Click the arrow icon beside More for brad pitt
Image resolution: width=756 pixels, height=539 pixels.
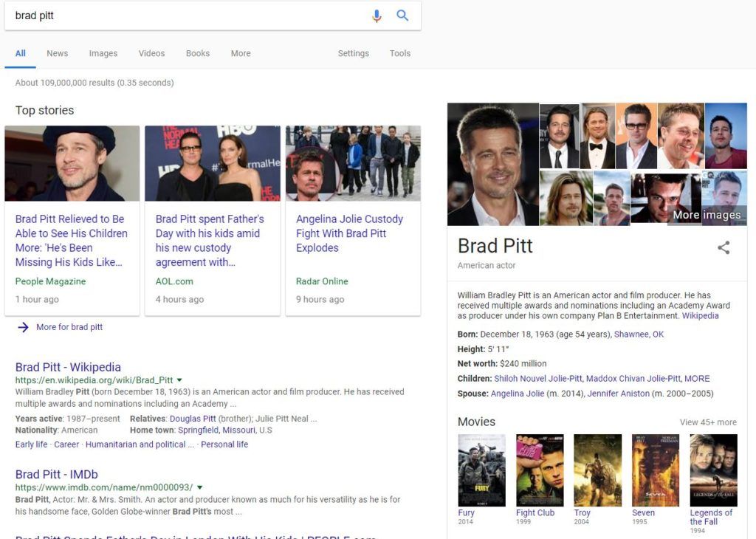pos(23,327)
